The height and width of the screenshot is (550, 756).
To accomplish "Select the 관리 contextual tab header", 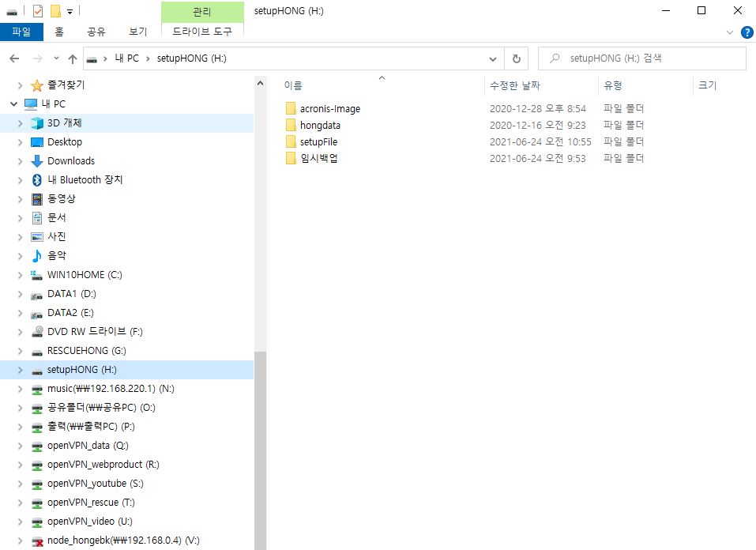I will pyautogui.click(x=202, y=12).
